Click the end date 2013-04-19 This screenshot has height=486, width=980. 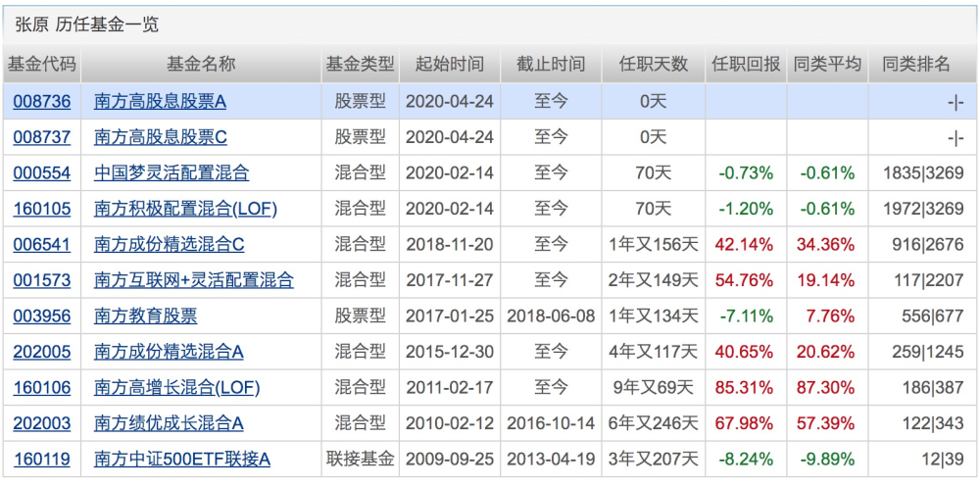click(x=551, y=460)
